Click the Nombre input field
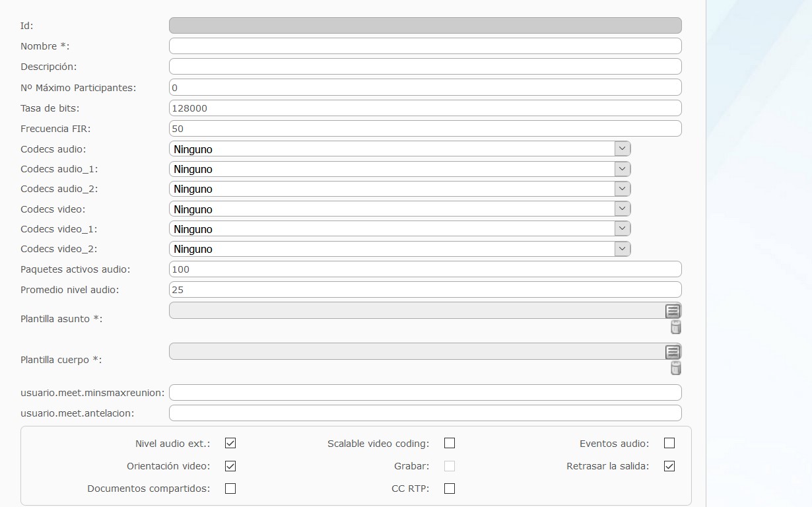812x507 pixels. [425, 46]
